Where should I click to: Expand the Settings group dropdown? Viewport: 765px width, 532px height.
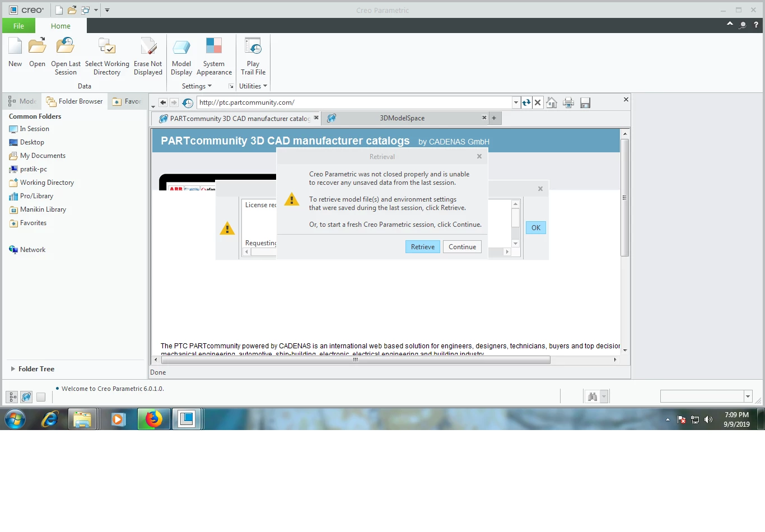tap(197, 86)
